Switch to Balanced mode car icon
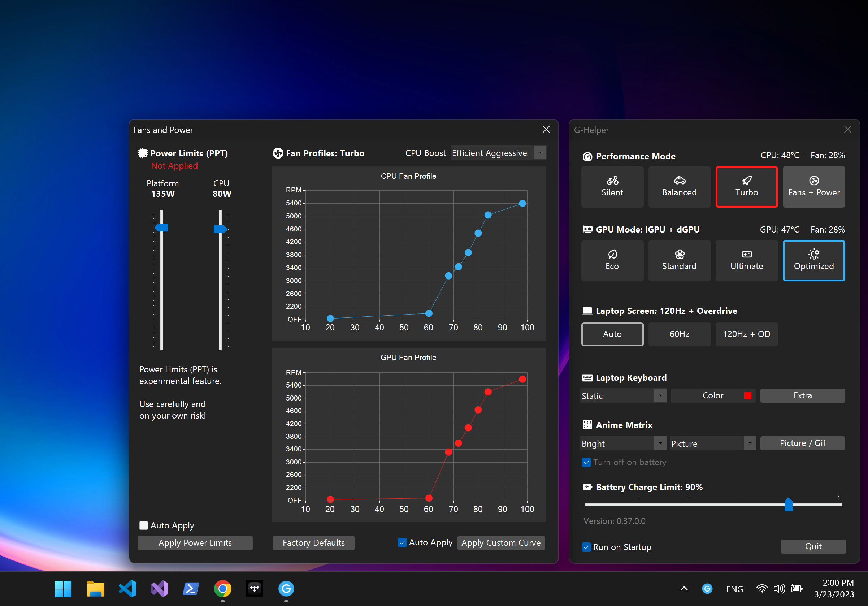The image size is (868, 606). (x=680, y=187)
